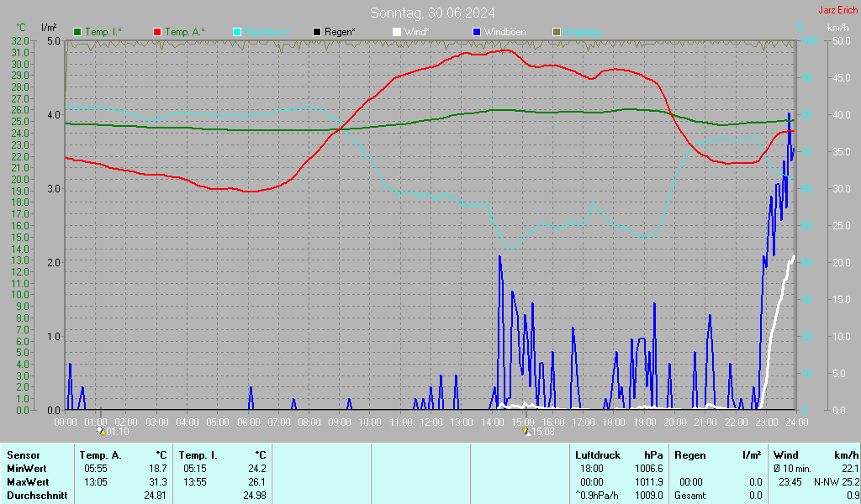Click the 'Regen*' legend label
This screenshot has height=504, width=861.
click(x=340, y=33)
